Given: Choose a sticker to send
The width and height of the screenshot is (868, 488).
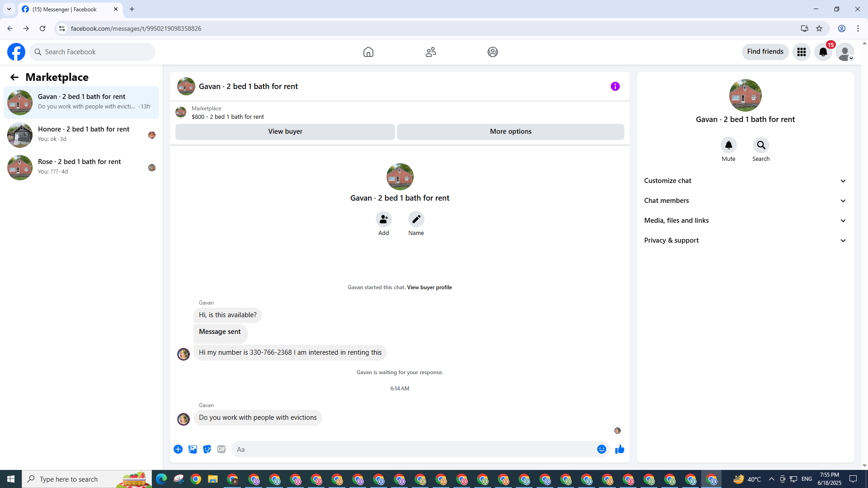Looking at the screenshot, I should click(x=207, y=449).
